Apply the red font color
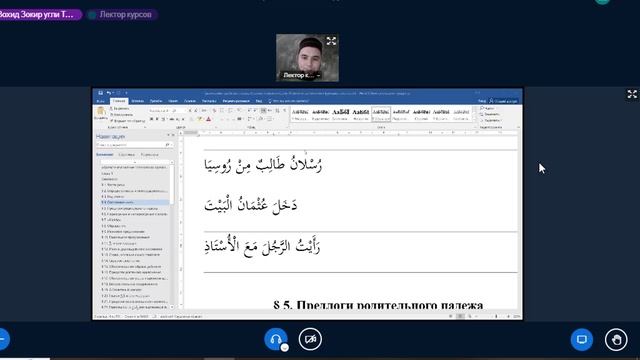Screen dimensions: 640x360 [208, 119]
